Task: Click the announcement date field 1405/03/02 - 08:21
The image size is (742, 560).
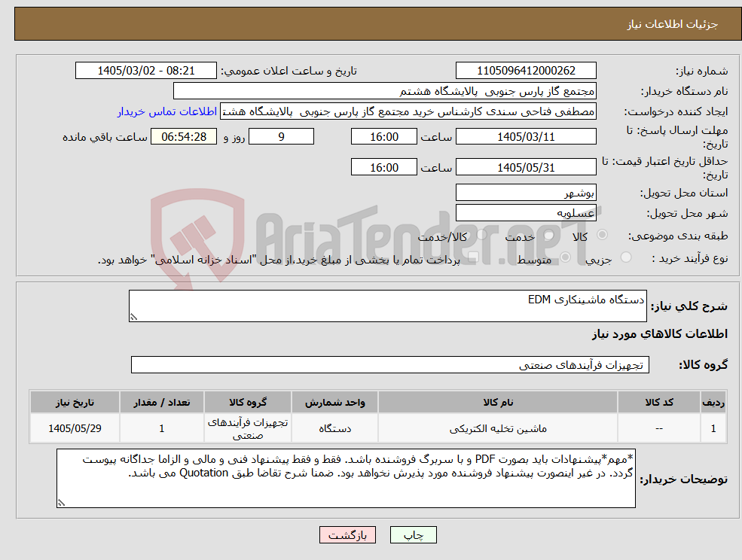Action: (145, 71)
